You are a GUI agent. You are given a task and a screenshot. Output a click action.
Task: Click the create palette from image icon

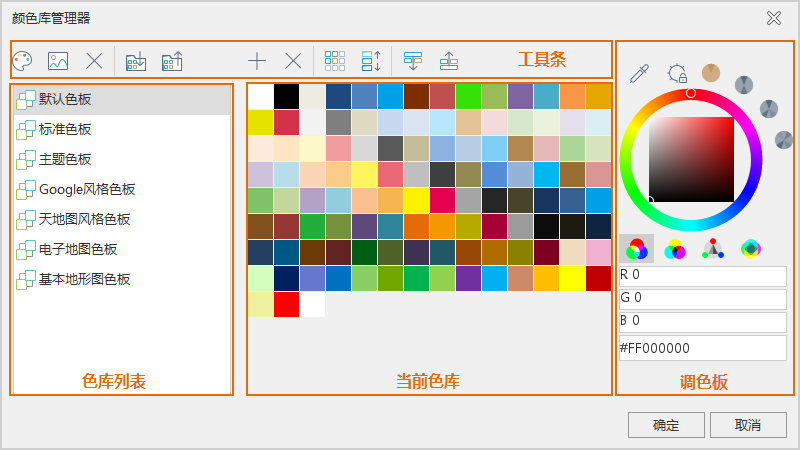coord(58,60)
